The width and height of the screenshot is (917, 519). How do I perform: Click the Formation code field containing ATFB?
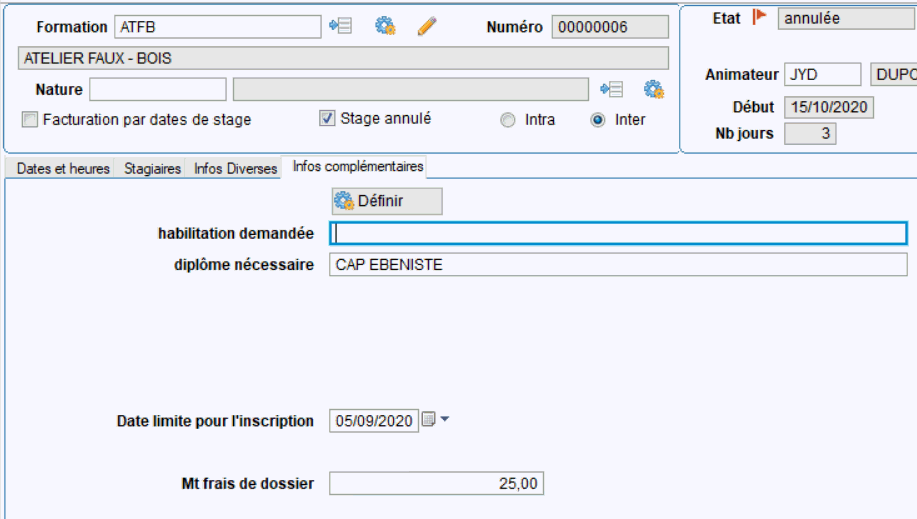(x=218, y=27)
